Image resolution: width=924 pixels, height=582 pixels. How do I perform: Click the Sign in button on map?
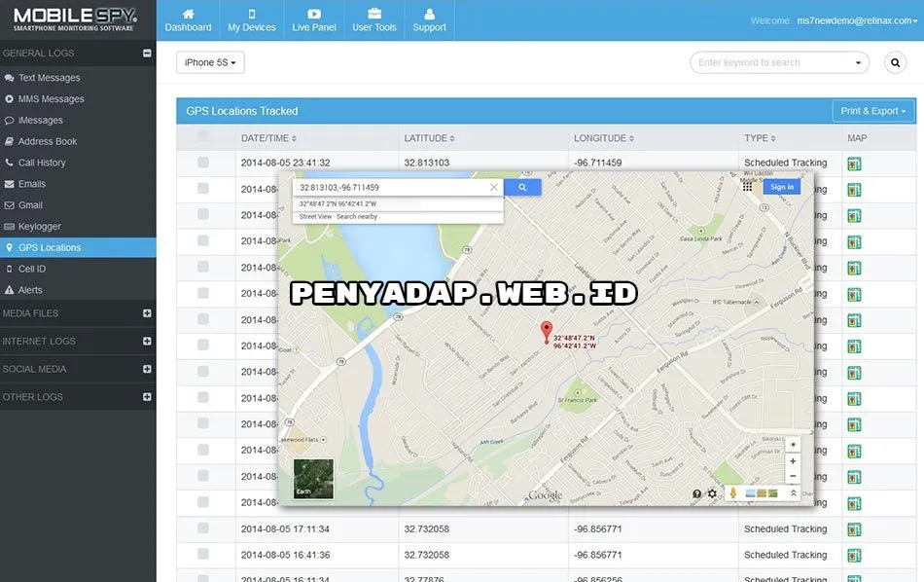click(782, 187)
